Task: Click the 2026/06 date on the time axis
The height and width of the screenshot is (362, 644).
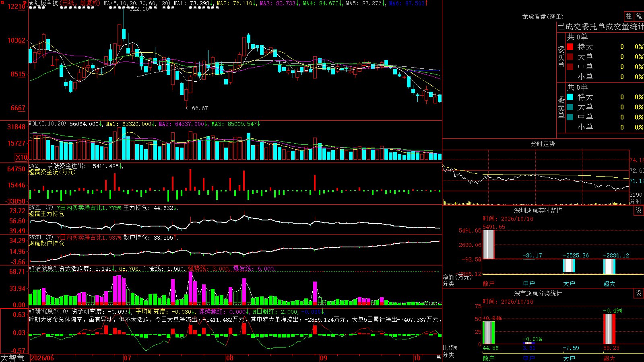Action: coord(42,358)
